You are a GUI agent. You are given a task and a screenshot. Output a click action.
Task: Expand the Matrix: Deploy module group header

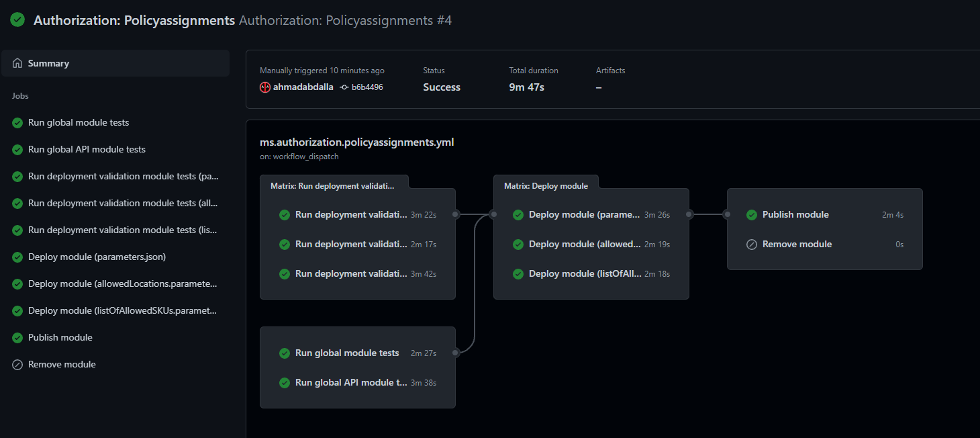[546, 186]
